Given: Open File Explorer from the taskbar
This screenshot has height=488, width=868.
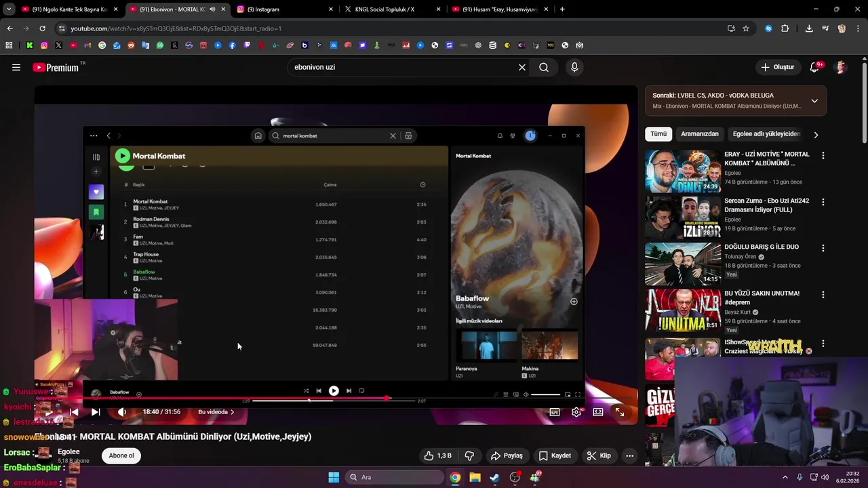Looking at the screenshot, I should click(475, 477).
